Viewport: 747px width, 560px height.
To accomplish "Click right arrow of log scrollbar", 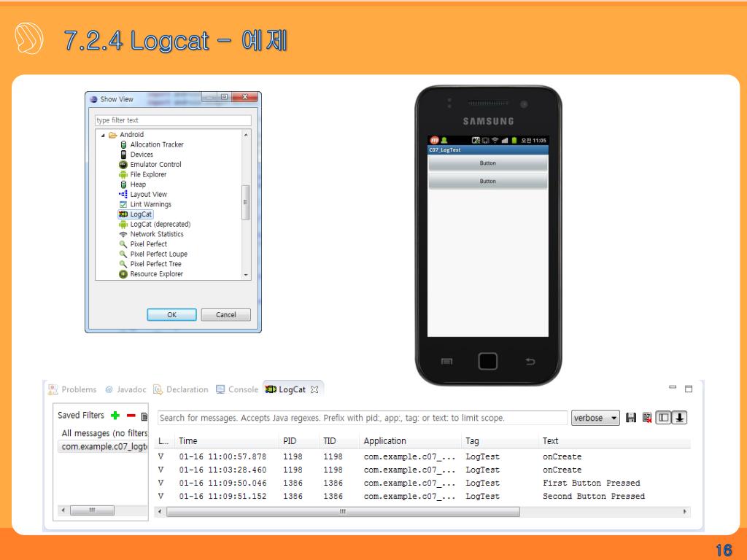I will click(685, 512).
